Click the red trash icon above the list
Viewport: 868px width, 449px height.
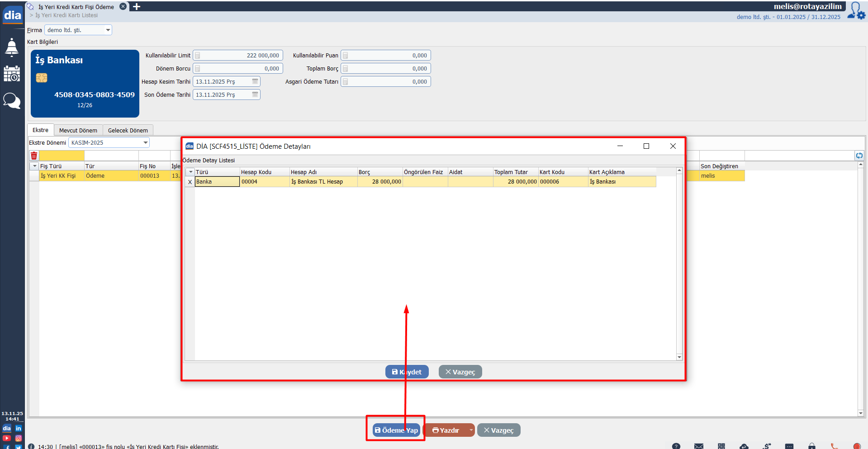coord(34,156)
